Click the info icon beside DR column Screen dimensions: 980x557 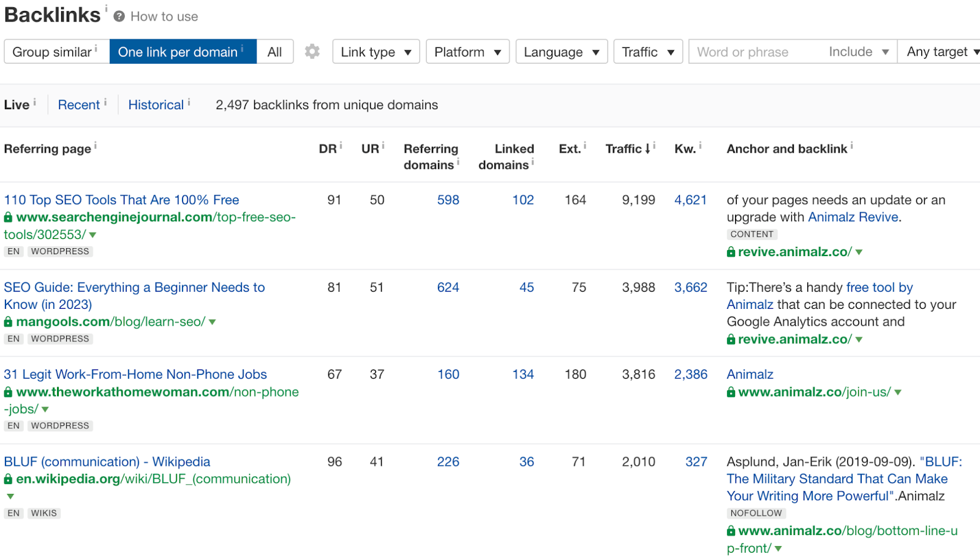coord(341,146)
